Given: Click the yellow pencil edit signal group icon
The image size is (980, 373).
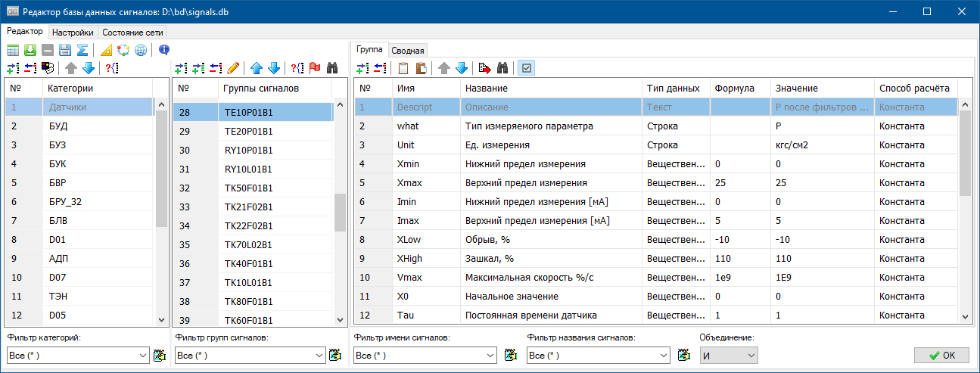Looking at the screenshot, I should click(x=233, y=68).
